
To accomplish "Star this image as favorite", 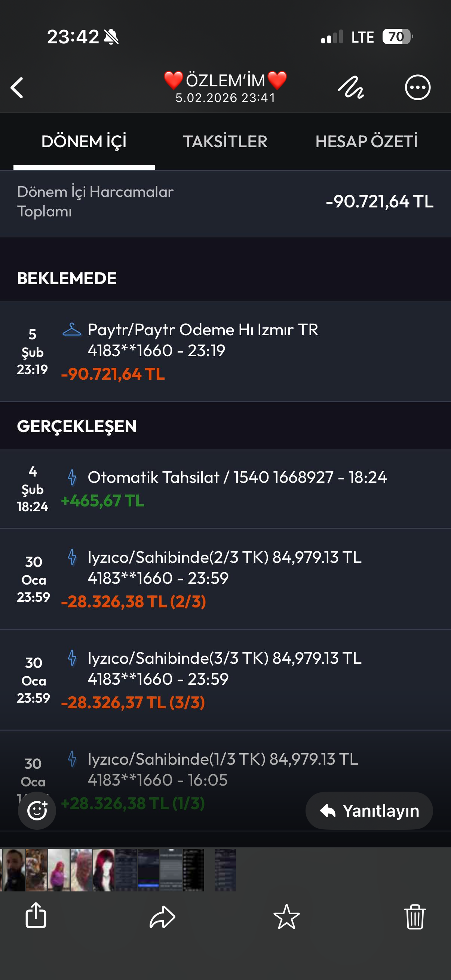I will (x=286, y=917).
